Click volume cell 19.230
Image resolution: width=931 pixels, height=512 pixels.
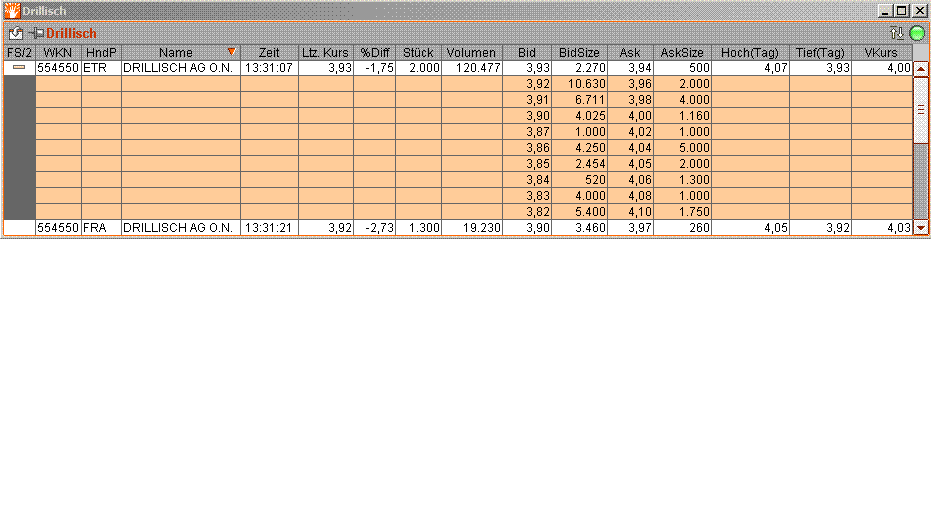pyautogui.click(x=472, y=227)
